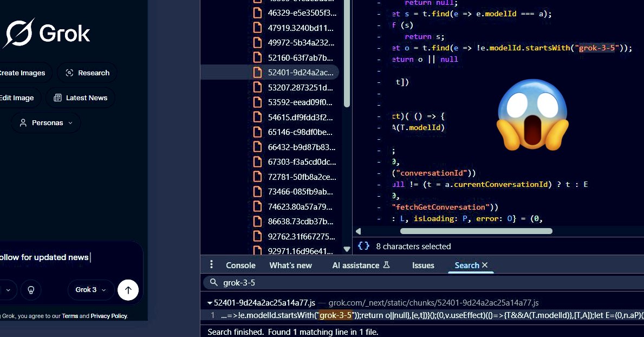The width and height of the screenshot is (644, 337).
Task: Open the drawer three-dot menu
Action: pos(212,264)
